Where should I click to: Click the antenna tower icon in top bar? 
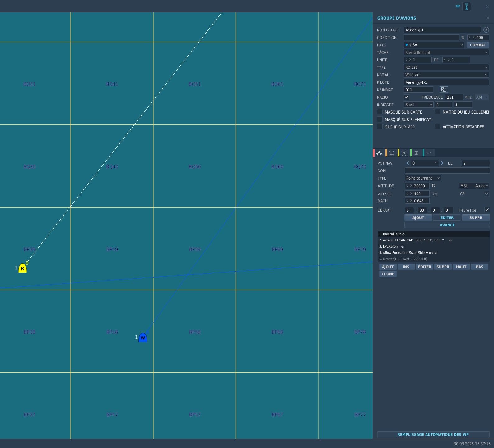(467, 7)
